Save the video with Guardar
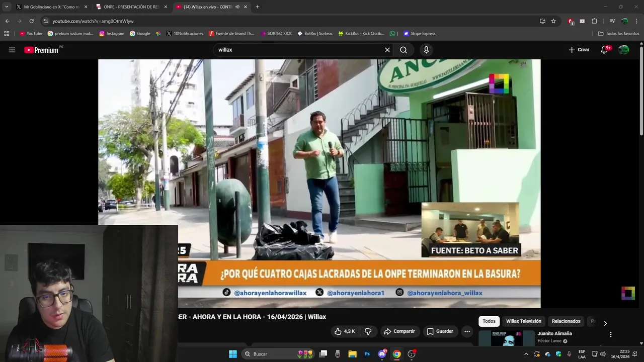 click(440, 331)
